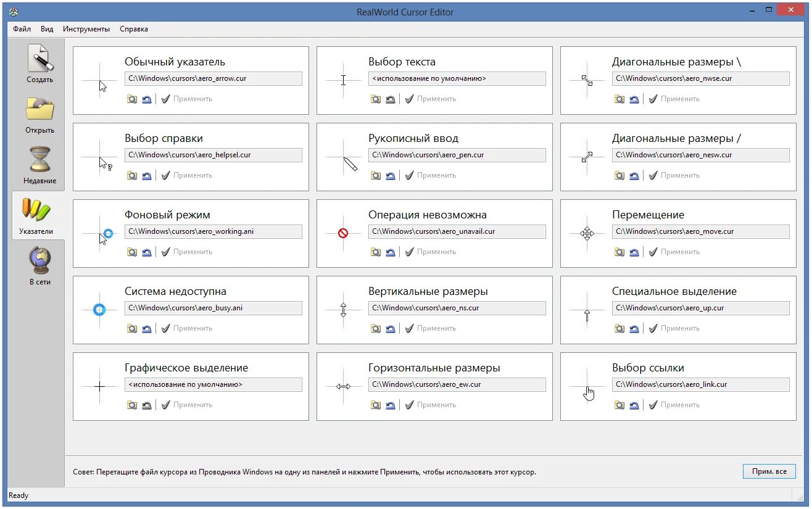Click the prohibited sign preview for Операция невозможна
Viewport: 812px width, 509px height.
[343, 233]
